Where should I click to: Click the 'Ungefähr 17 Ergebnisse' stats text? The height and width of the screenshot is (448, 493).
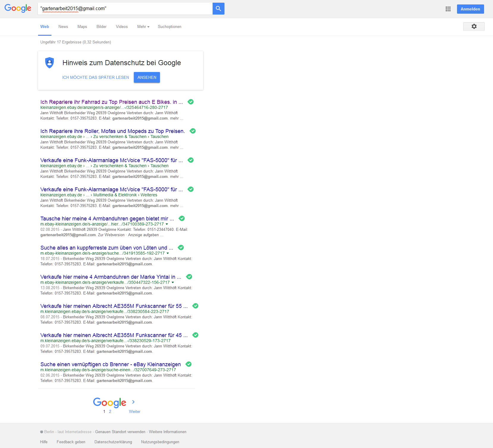click(x=76, y=42)
